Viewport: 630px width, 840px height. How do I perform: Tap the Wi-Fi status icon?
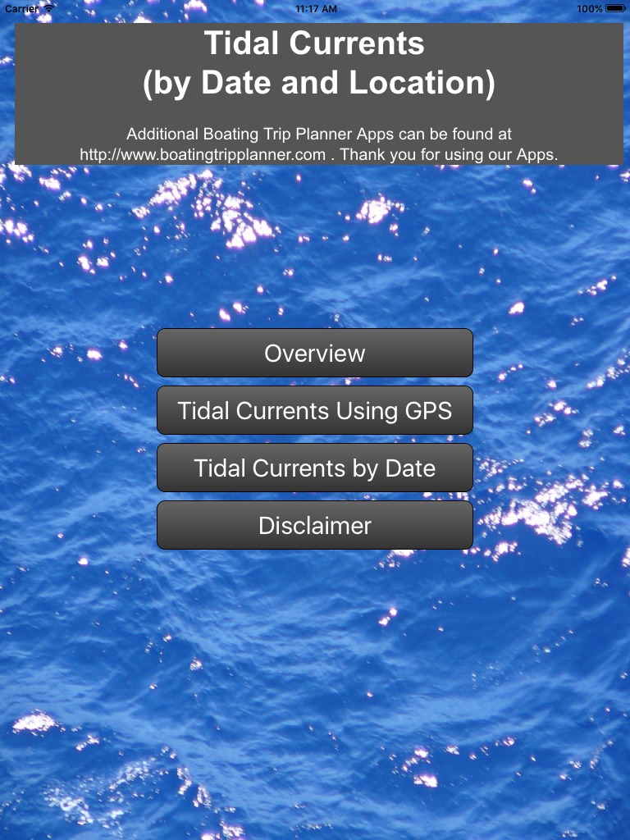click(49, 8)
